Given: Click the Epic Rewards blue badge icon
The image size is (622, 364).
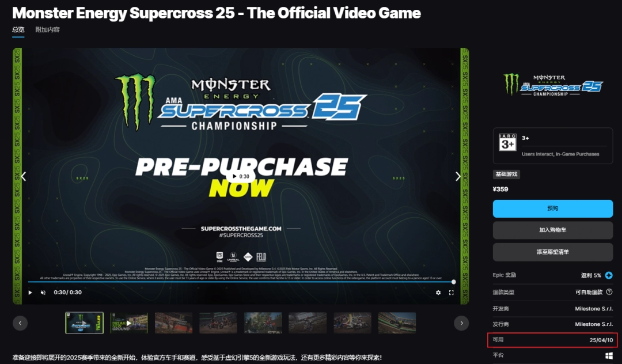Looking at the screenshot, I should coord(609,275).
